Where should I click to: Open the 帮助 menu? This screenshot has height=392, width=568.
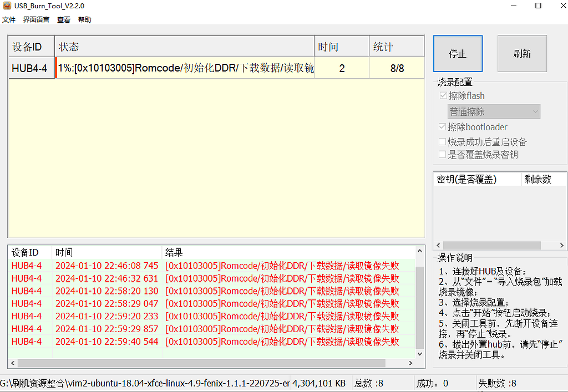coord(85,19)
